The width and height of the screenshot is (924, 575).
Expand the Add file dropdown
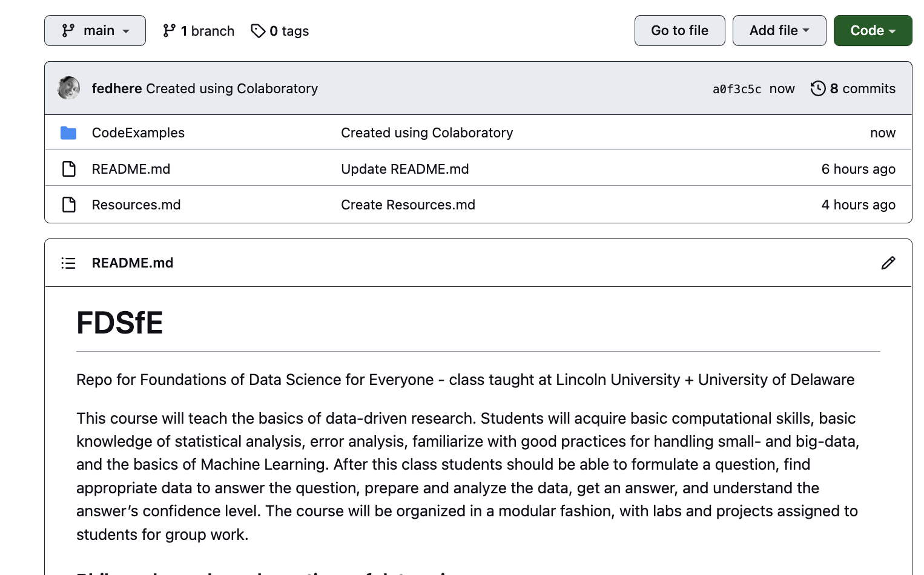[779, 31]
